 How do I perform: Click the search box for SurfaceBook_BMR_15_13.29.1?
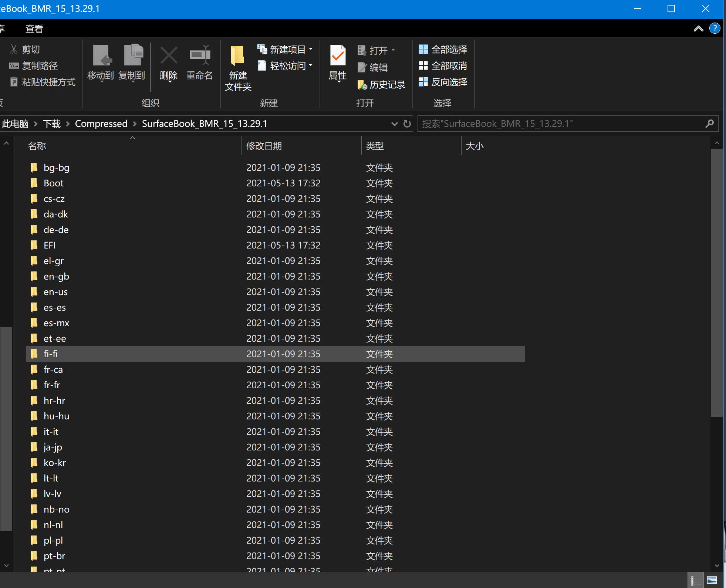tap(562, 124)
